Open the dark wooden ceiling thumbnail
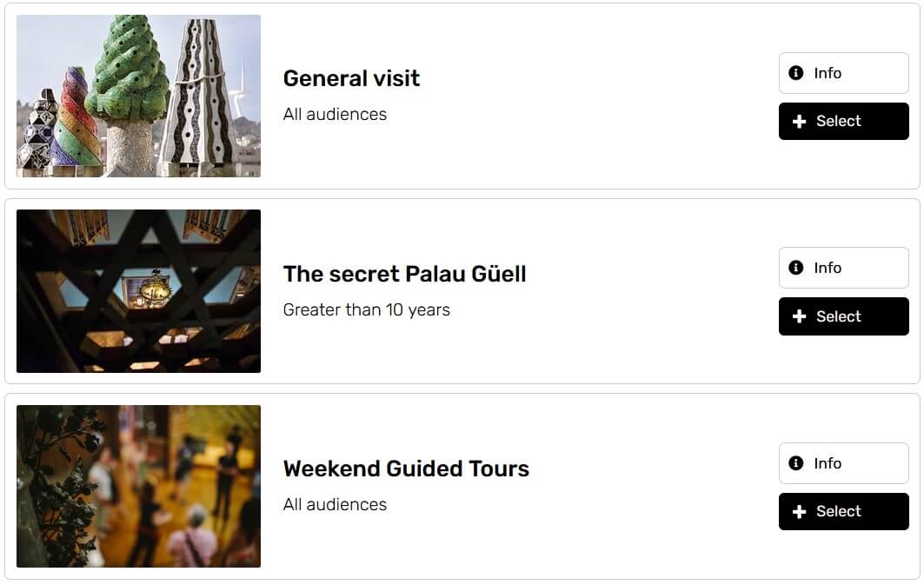This screenshot has height=585, width=924. pos(138,291)
